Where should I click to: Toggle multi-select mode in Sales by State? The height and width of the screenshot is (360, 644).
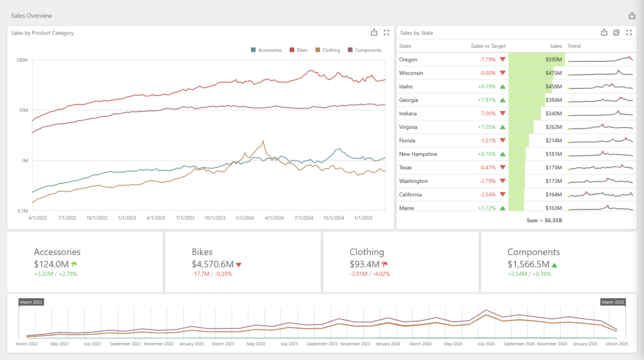point(617,33)
